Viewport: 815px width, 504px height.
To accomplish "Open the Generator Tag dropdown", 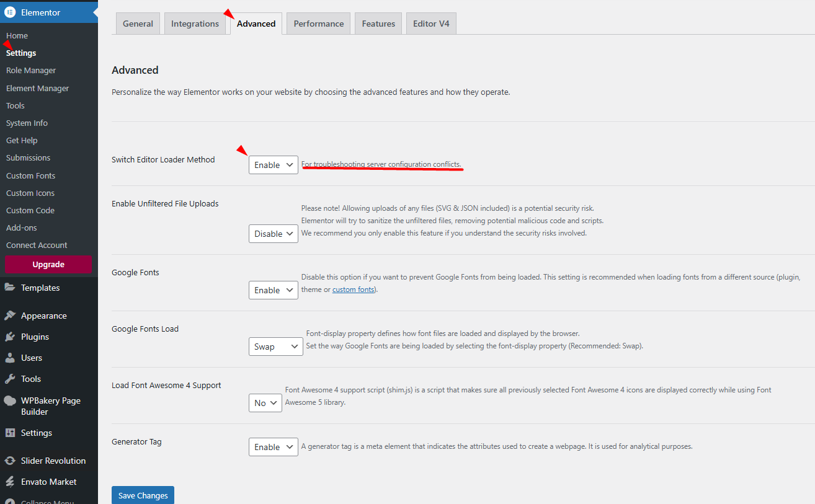I will (273, 447).
